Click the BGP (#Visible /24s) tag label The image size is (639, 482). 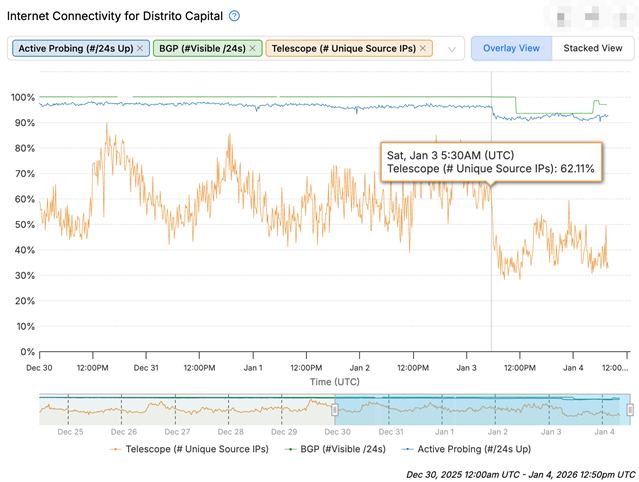coord(199,48)
